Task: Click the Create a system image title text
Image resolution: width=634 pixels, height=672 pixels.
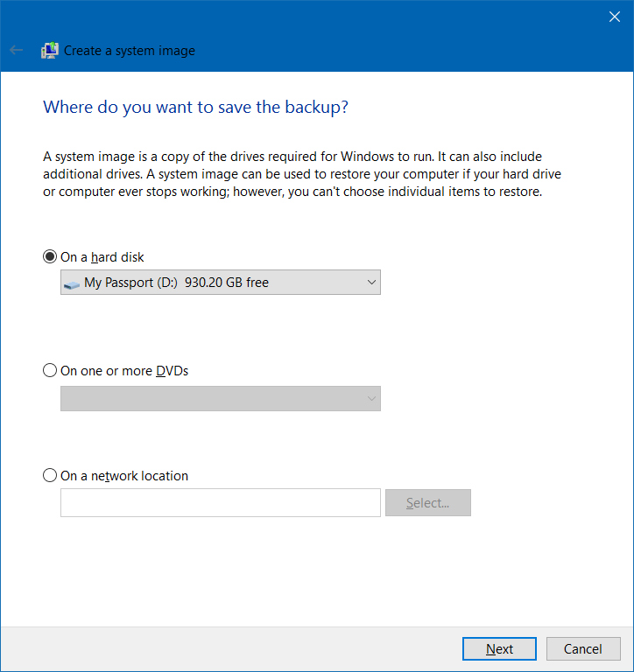Action: [130, 51]
